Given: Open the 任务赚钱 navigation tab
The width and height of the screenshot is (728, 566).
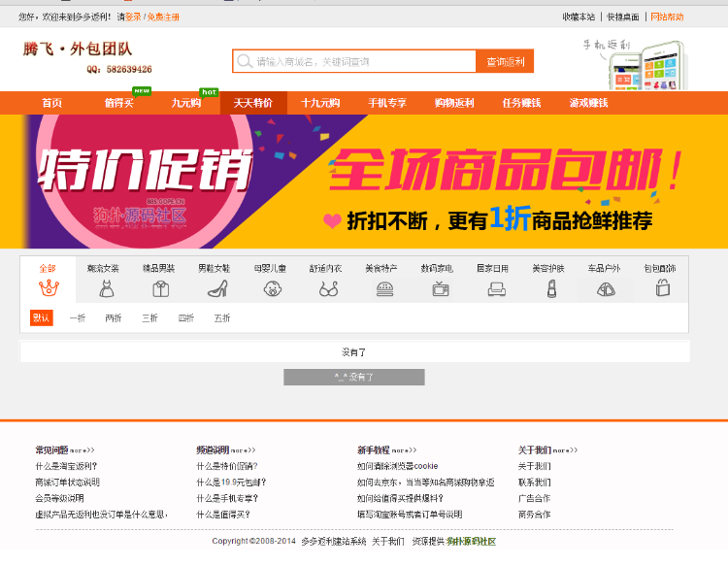Looking at the screenshot, I should 521,103.
